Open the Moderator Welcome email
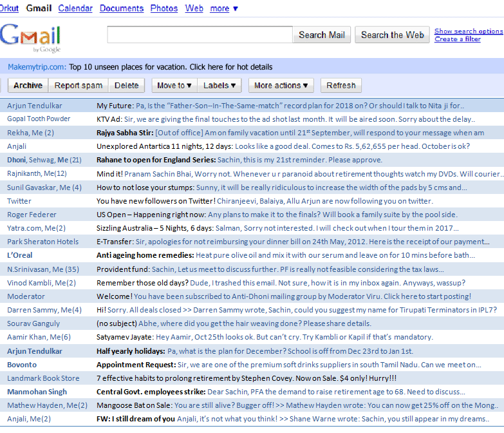 click(x=252, y=296)
